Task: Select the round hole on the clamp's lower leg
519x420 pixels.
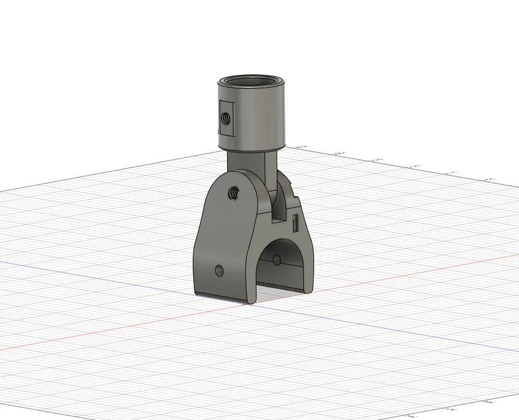Action: click(x=219, y=271)
